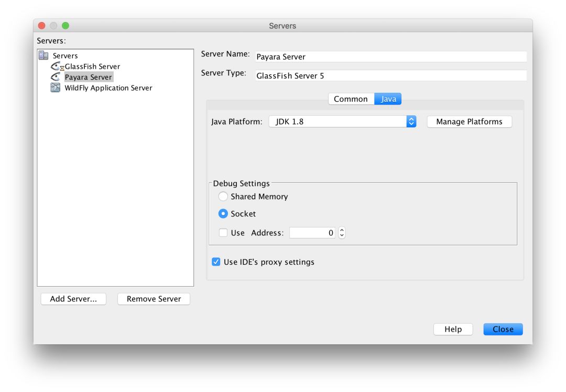Select the Socket debug option
This screenshot has height=392, width=566.
tap(223, 214)
